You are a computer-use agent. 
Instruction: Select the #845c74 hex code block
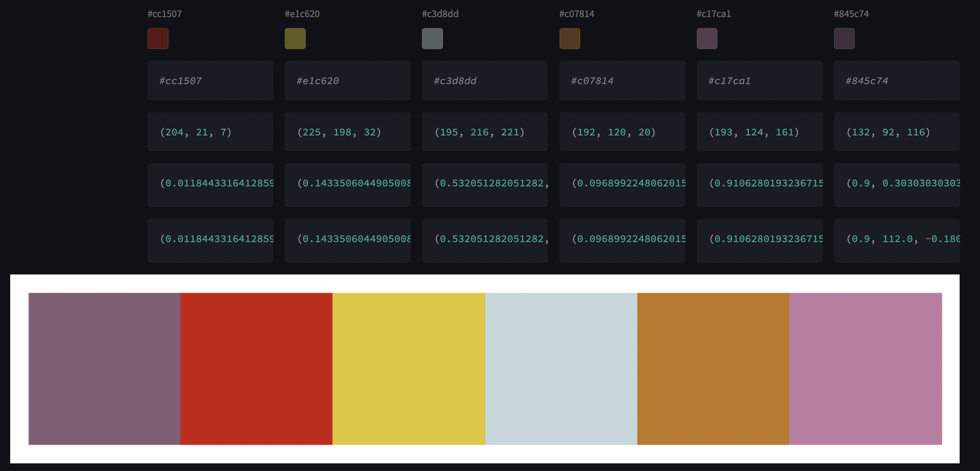point(896,81)
